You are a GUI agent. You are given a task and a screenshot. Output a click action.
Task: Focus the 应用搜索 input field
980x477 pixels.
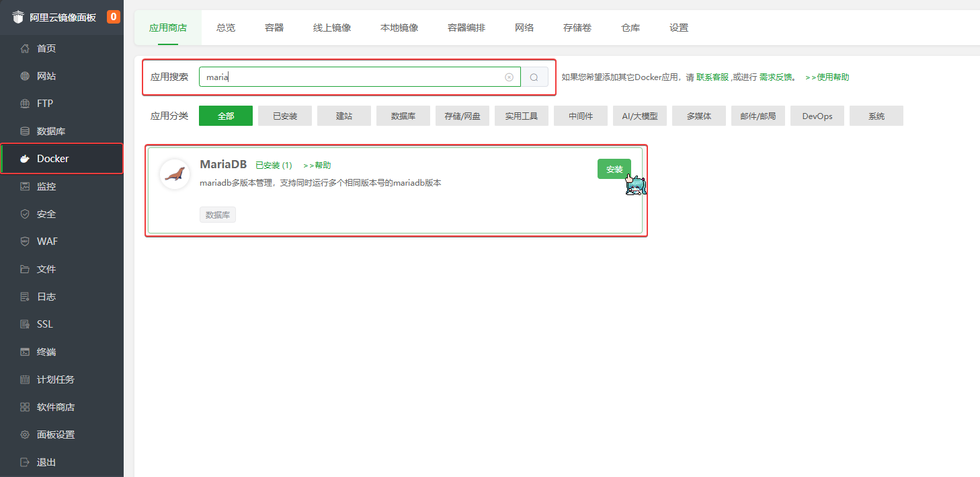point(360,77)
